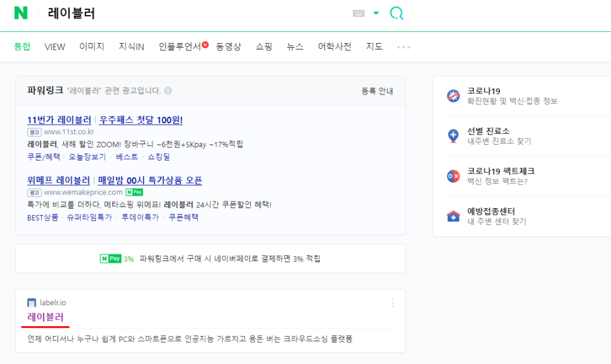Open the 이미지 tab

pyautogui.click(x=92, y=47)
